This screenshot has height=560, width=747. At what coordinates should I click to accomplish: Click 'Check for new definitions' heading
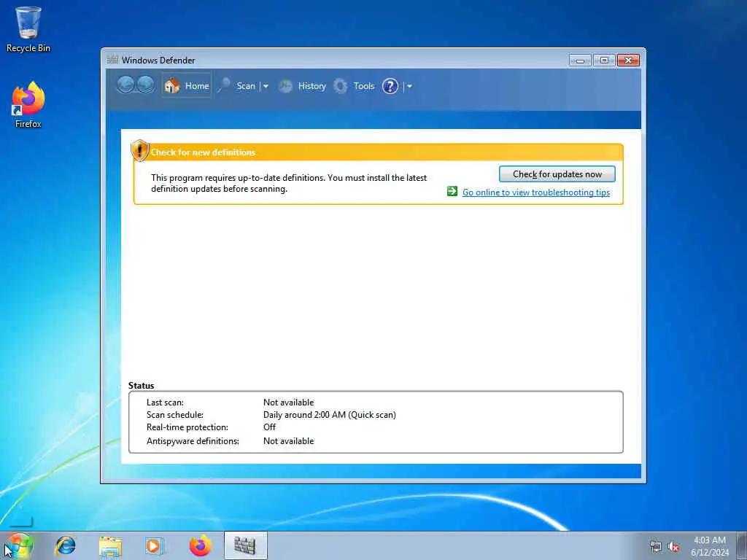203,152
